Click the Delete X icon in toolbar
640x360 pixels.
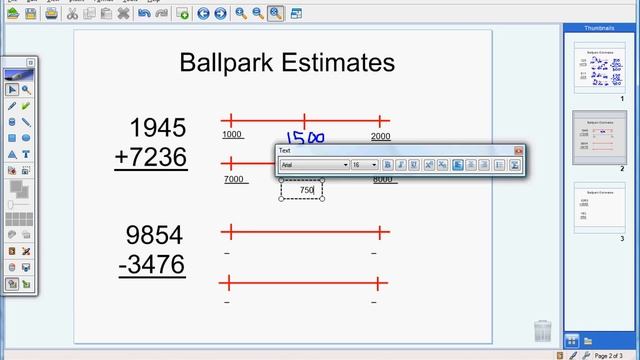[x=123, y=13]
